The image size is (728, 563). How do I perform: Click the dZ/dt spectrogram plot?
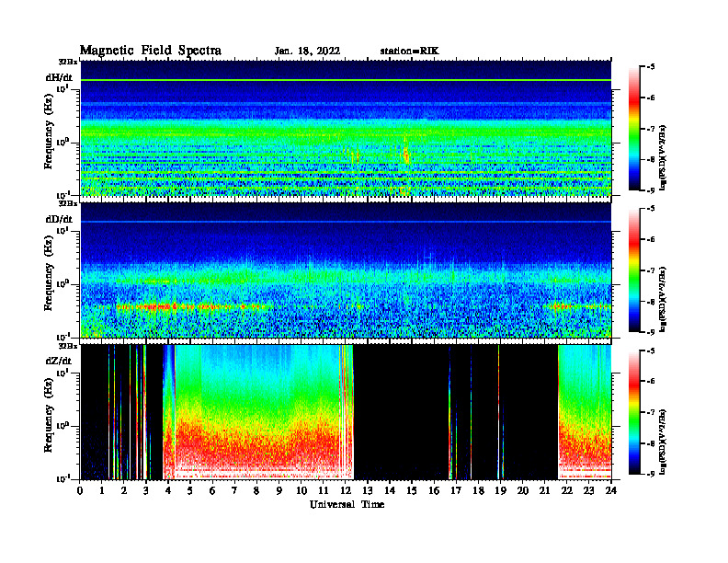[346, 412]
